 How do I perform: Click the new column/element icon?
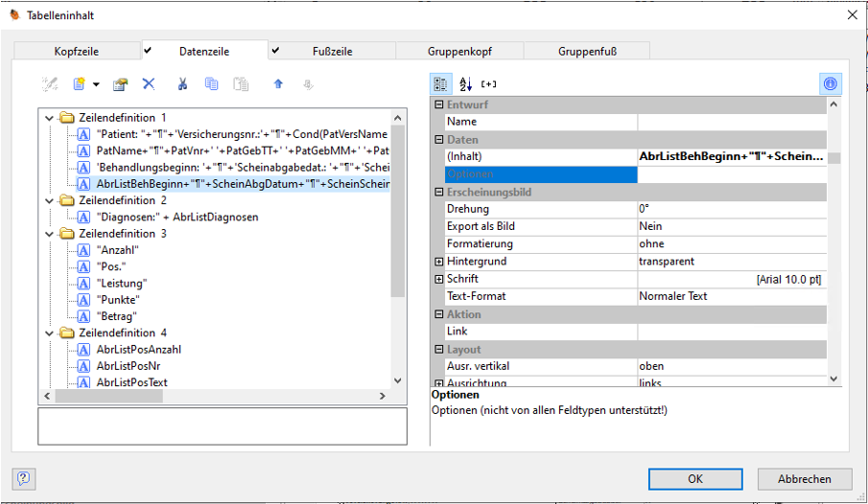coord(80,84)
